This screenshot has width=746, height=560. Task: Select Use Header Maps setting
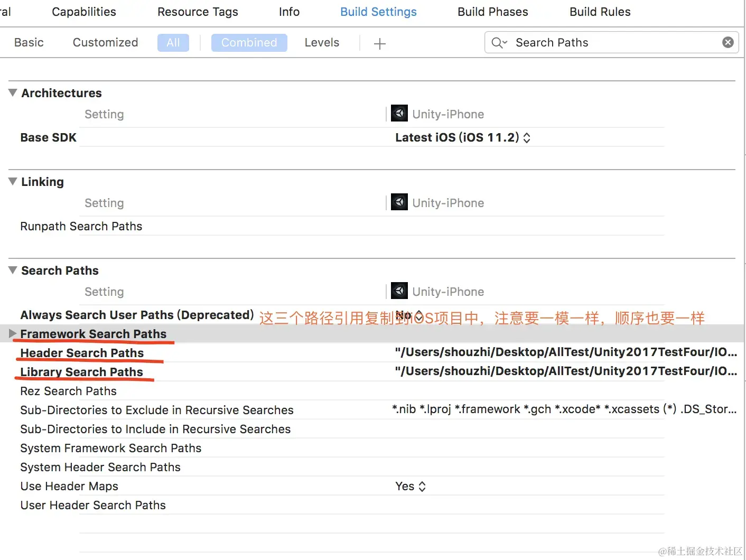(69, 486)
